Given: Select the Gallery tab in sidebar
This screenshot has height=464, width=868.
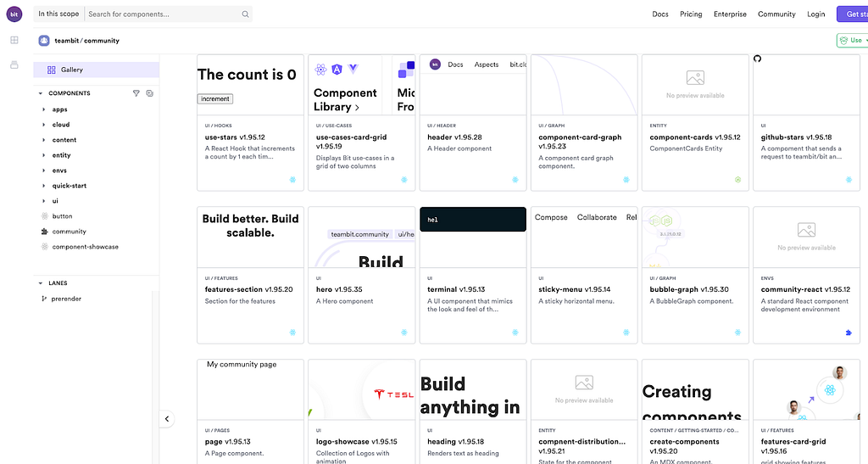Looking at the screenshot, I should pos(97,70).
